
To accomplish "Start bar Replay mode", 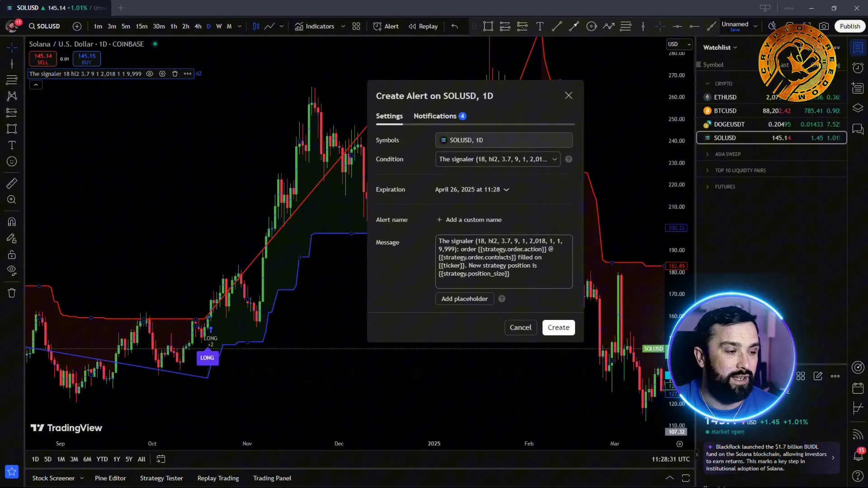I will point(423,26).
